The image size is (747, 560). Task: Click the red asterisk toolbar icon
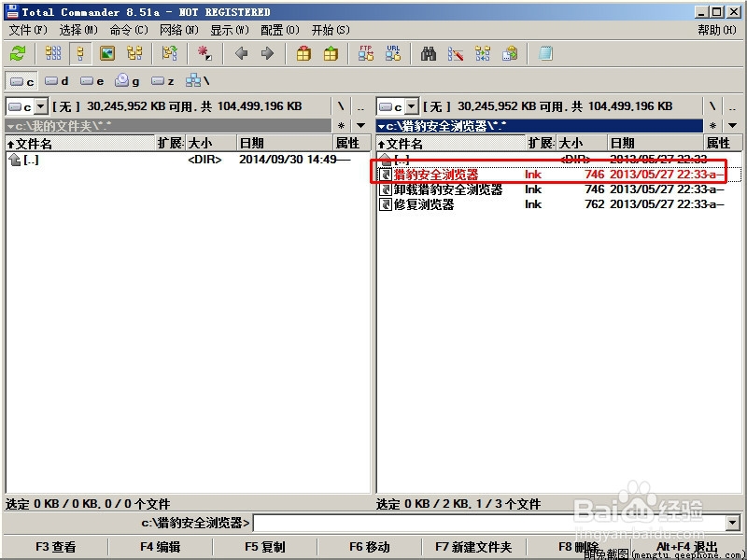pos(204,53)
